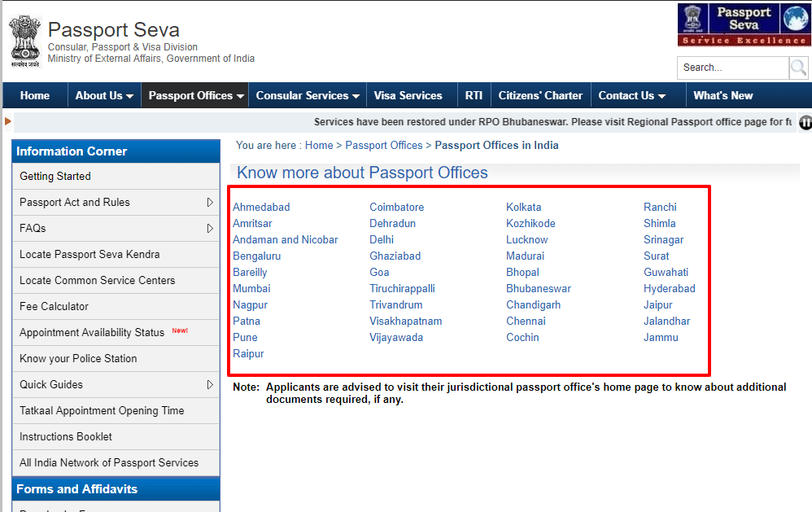The height and width of the screenshot is (512, 812).
Task: Expand the Quick Guides submenu
Action: point(210,384)
